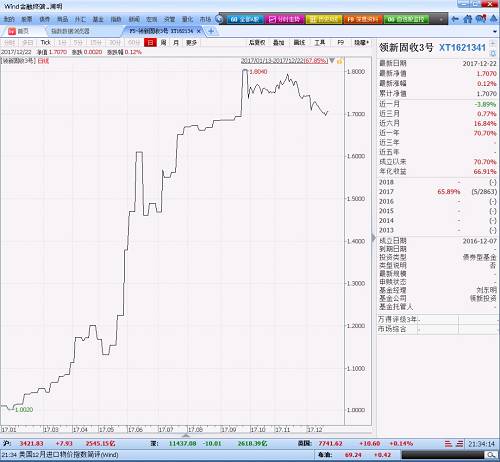Screen dimensions: 500x462
Task: Click the search magnifier icon at bottom right
Action: pos(490,455)
